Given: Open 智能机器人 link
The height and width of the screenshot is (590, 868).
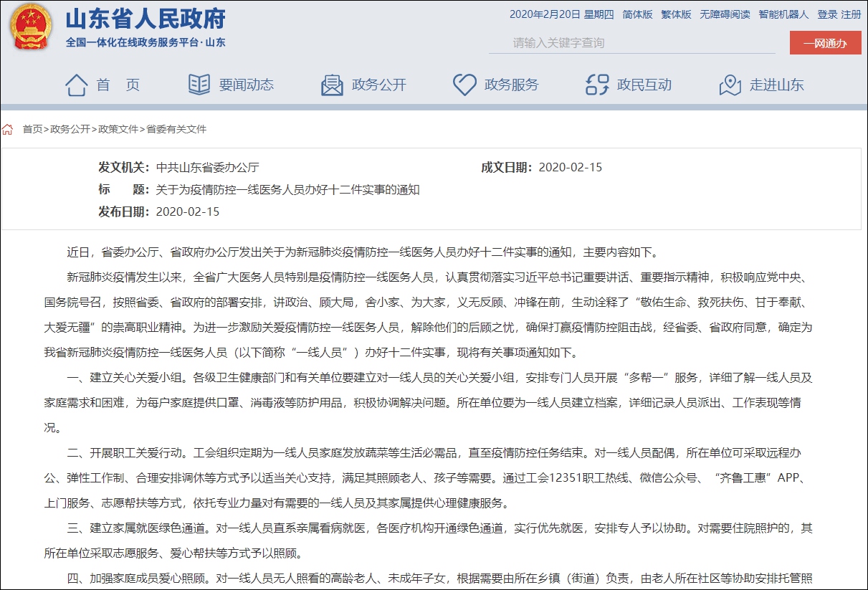Looking at the screenshot, I should [x=784, y=14].
